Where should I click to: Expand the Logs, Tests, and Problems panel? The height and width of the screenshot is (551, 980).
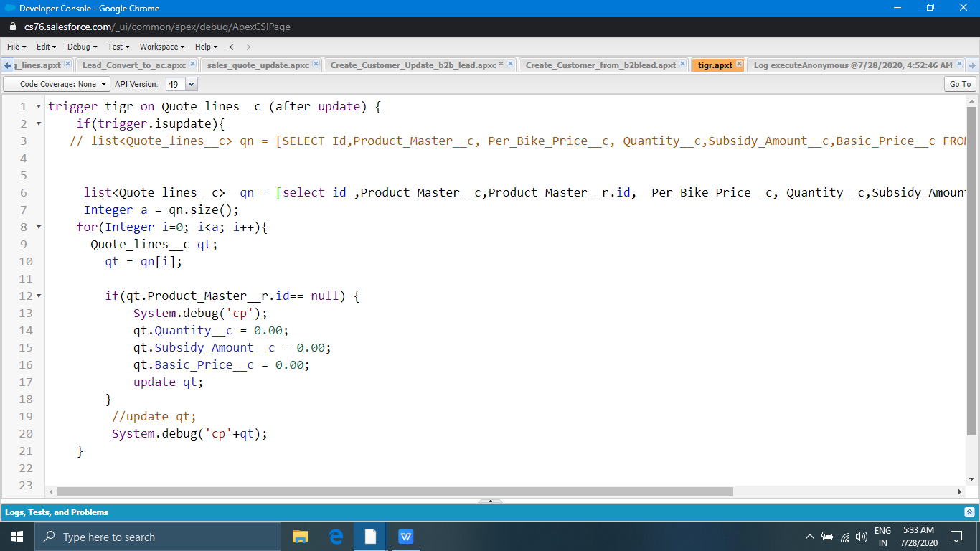pos(969,512)
